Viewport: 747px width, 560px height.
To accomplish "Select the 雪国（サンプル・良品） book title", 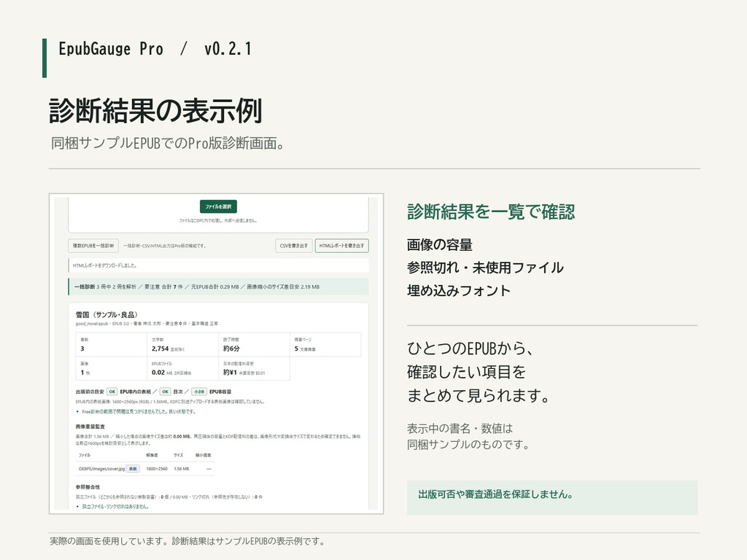I will (107, 315).
